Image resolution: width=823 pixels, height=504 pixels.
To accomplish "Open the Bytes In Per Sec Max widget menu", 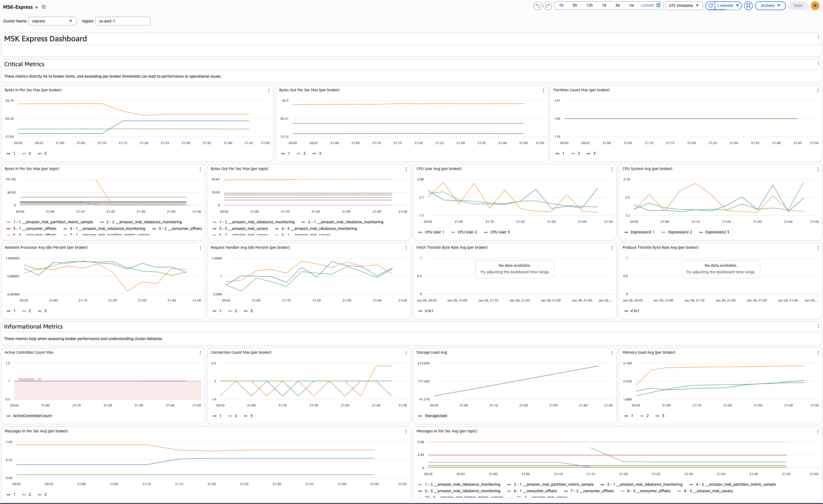I will click(x=269, y=90).
